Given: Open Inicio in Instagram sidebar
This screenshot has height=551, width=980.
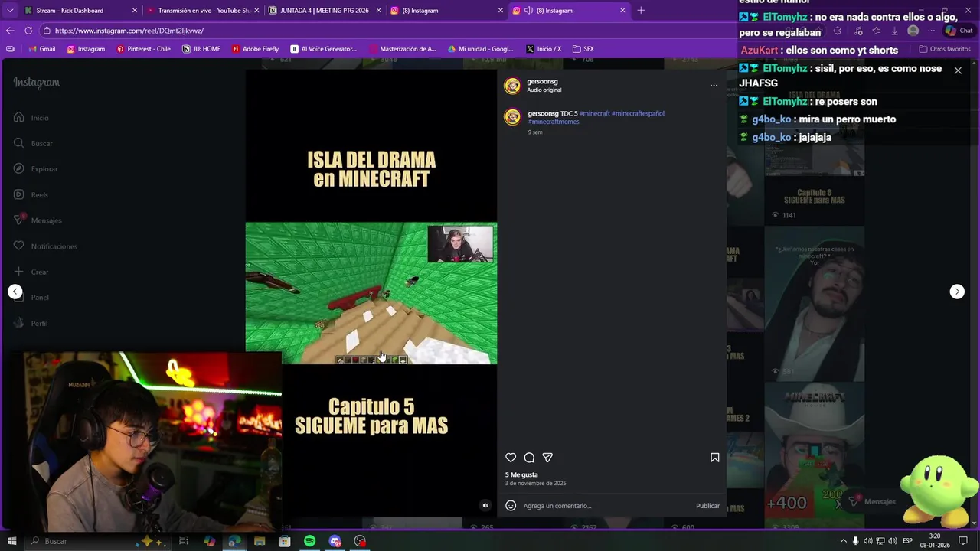Looking at the screenshot, I should pos(31,118).
